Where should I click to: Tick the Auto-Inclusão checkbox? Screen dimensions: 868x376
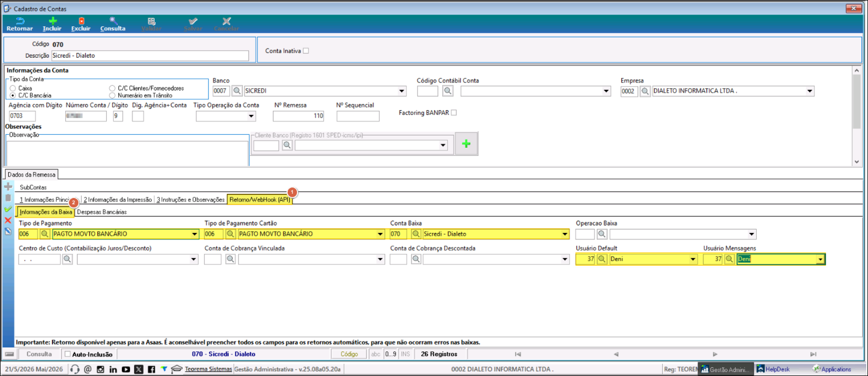tap(67, 354)
